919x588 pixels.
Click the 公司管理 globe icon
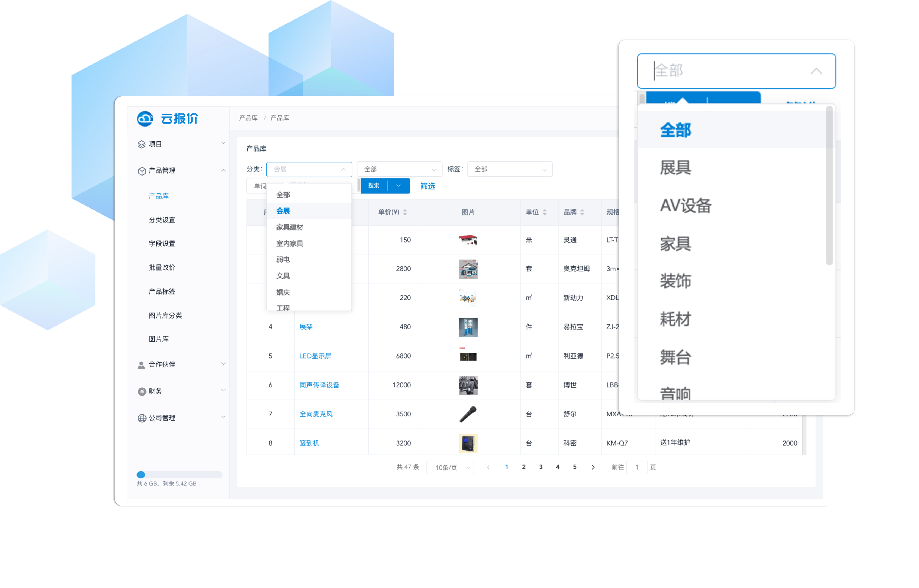(x=142, y=418)
